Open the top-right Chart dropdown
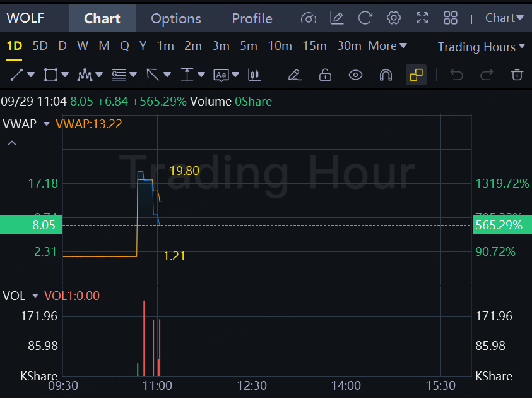Viewport: 532px width, 398px height. [504, 18]
